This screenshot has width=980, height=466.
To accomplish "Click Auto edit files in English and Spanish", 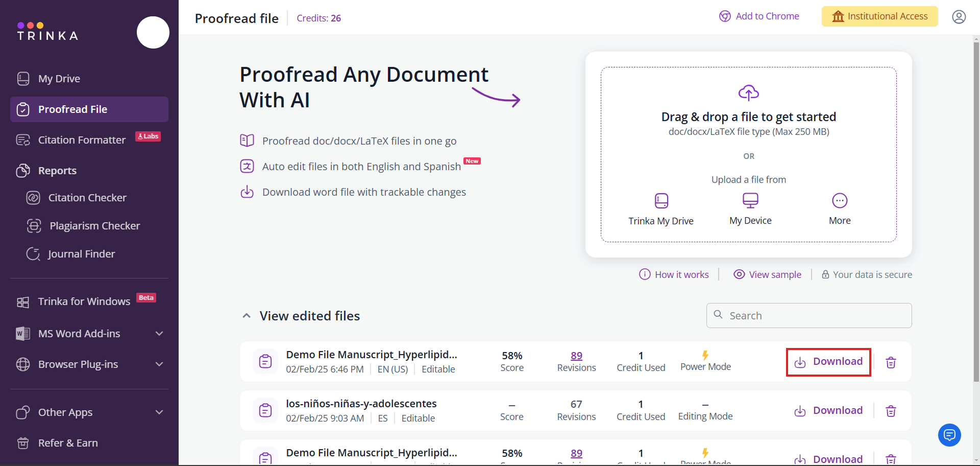I will click(x=361, y=167).
